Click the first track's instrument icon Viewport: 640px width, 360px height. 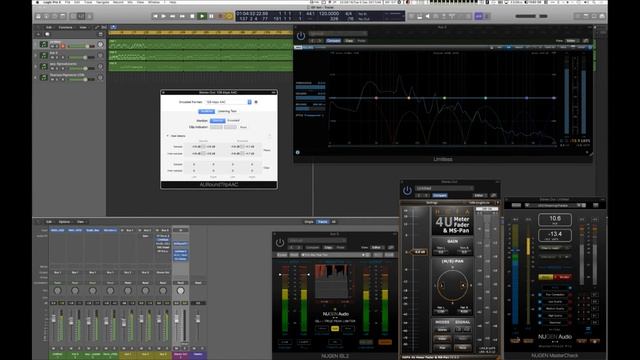point(44,44)
